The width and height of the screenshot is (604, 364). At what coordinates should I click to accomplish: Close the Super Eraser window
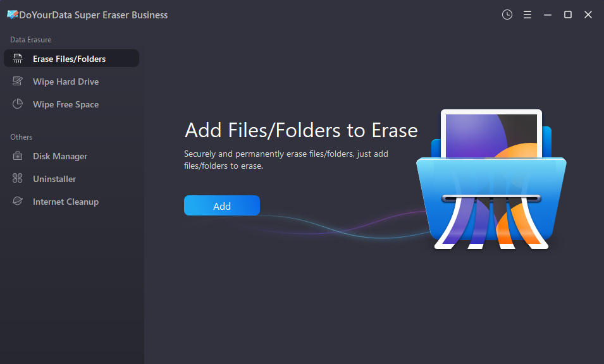(x=588, y=15)
